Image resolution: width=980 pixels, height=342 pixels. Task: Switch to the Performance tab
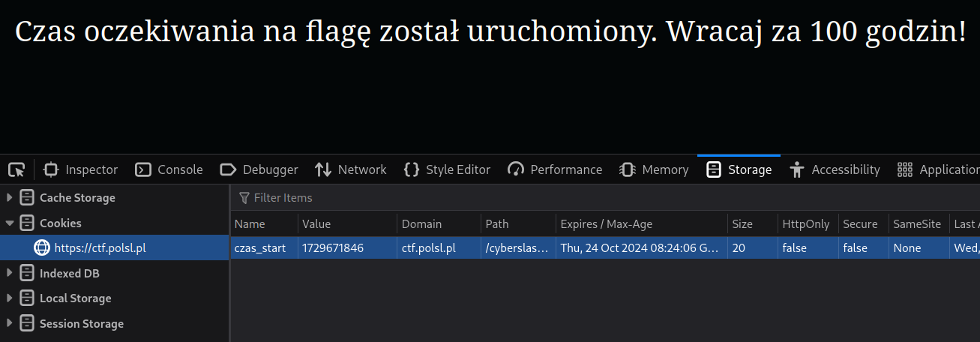click(555, 169)
